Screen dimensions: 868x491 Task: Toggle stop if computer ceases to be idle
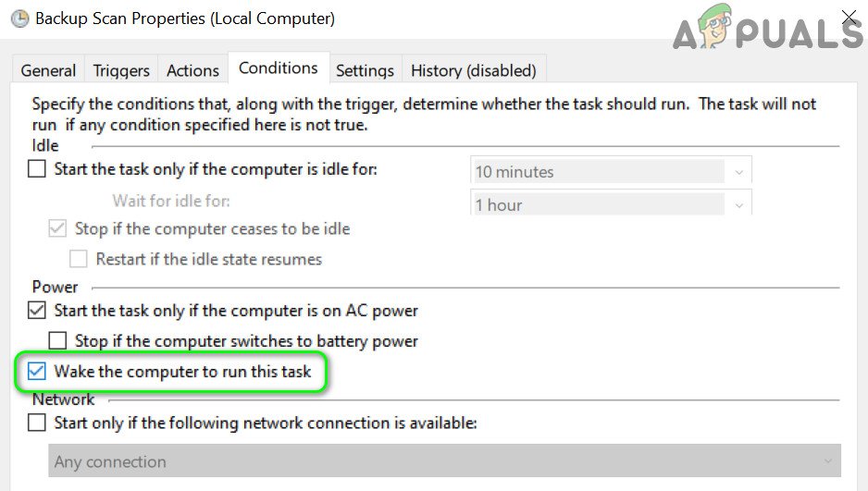point(57,228)
